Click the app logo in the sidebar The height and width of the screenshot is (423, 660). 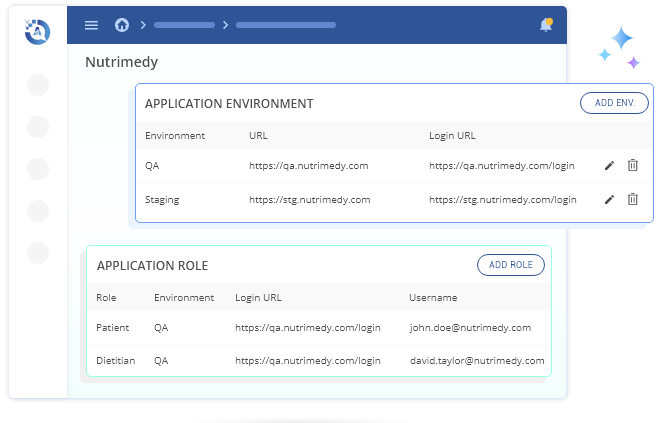pyautogui.click(x=37, y=32)
